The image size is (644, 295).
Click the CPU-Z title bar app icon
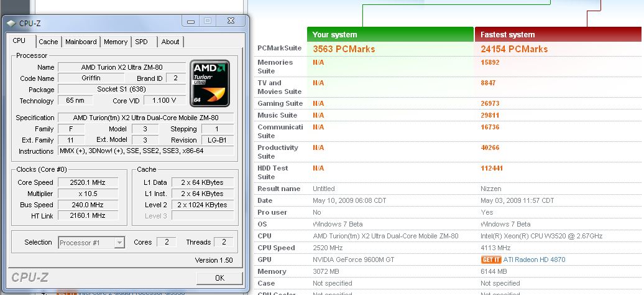click(11, 24)
